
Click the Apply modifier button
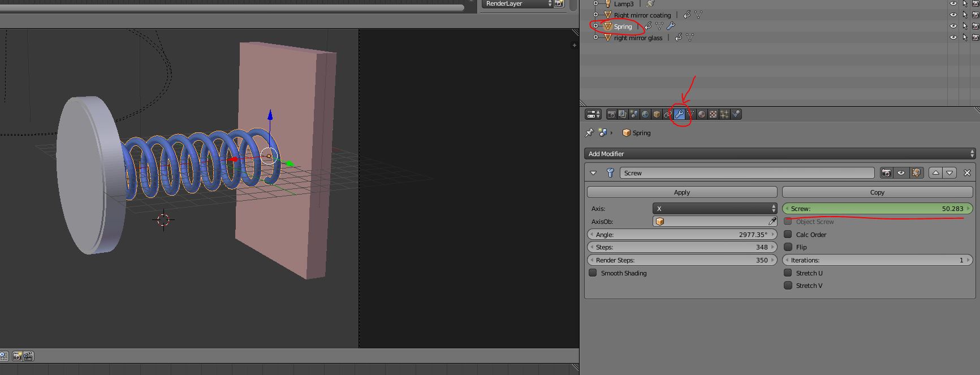click(681, 192)
